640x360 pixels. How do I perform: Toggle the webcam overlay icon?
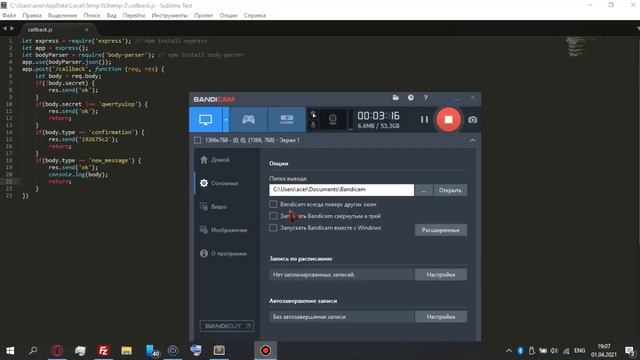point(333,120)
